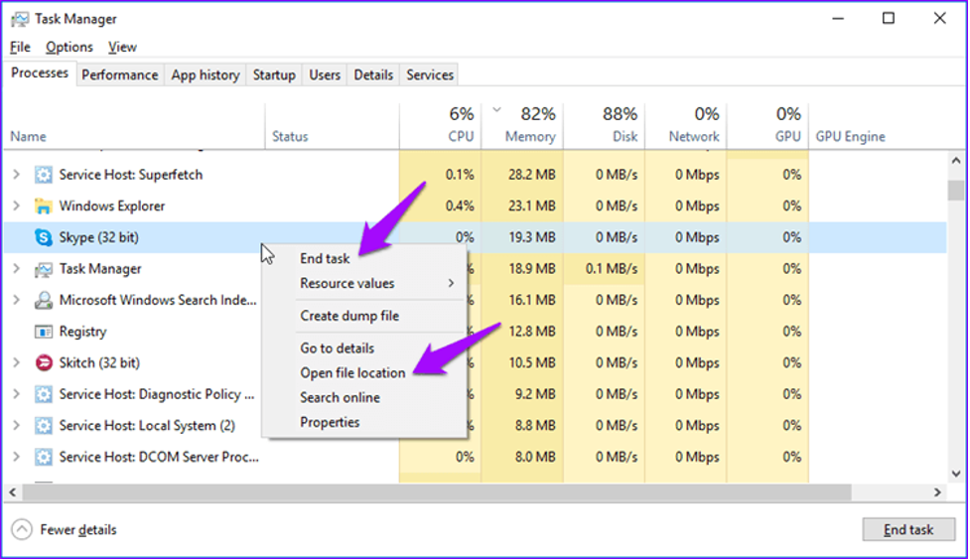
Task: Click the Service Host: Diagnostic Policy icon
Action: point(44,394)
